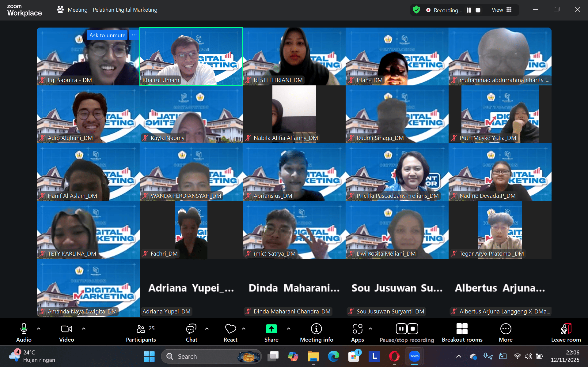
Task: Open the Apps panel
Action: pyautogui.click(x=357, y=333)
